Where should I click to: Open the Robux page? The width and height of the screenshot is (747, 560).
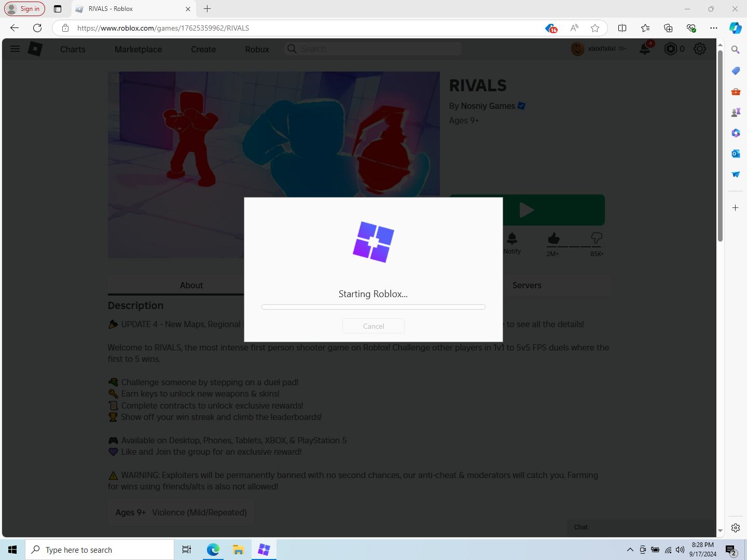[257, 49]
